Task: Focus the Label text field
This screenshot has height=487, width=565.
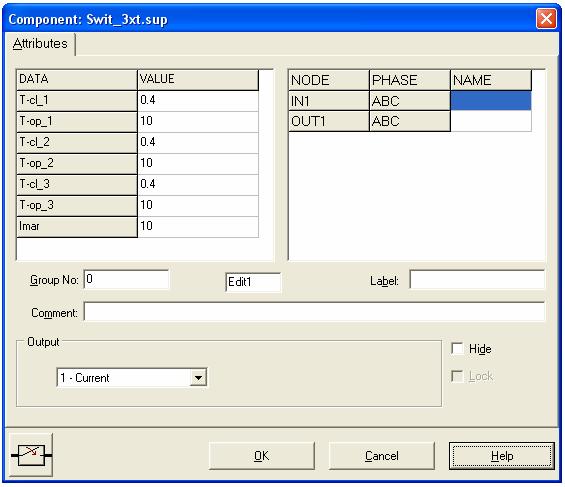Action: (477, 280)
